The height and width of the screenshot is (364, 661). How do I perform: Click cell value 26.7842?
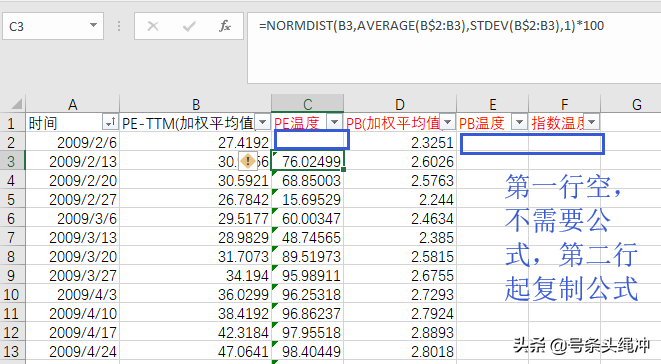point(196,199)
